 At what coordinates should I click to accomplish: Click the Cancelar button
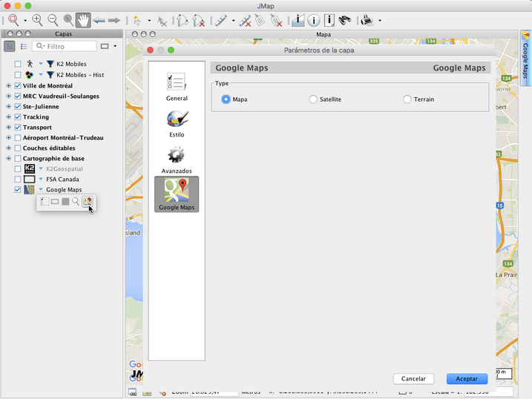click(413, 379)
